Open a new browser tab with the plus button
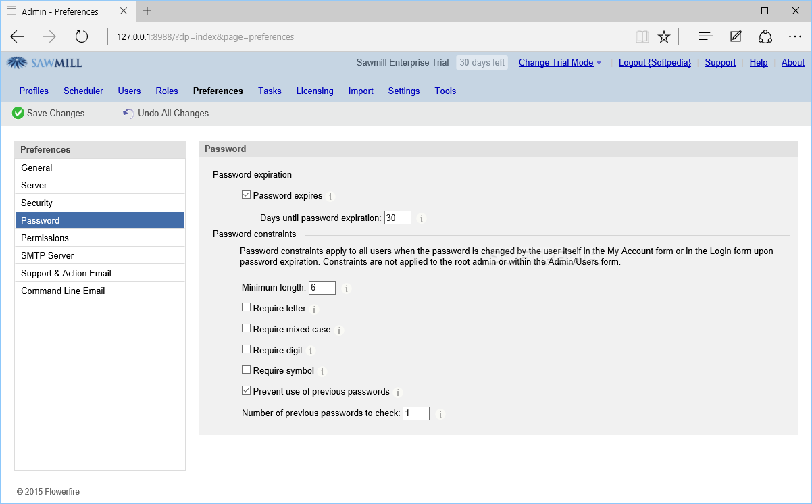The width and height of the screenshot is (812, 504). tap(147, 11)
